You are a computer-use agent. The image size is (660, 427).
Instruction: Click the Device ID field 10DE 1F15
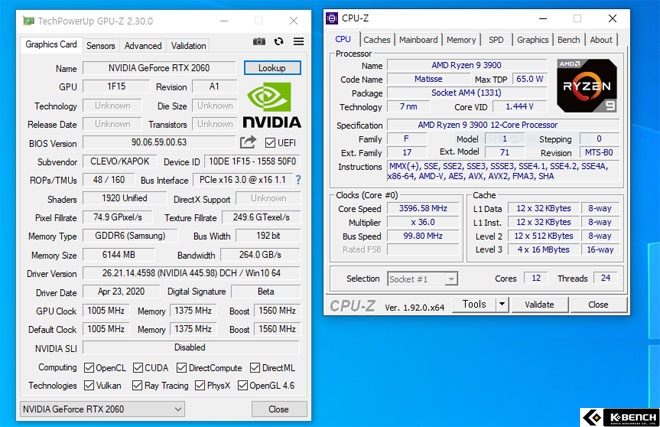coord(252,161)
